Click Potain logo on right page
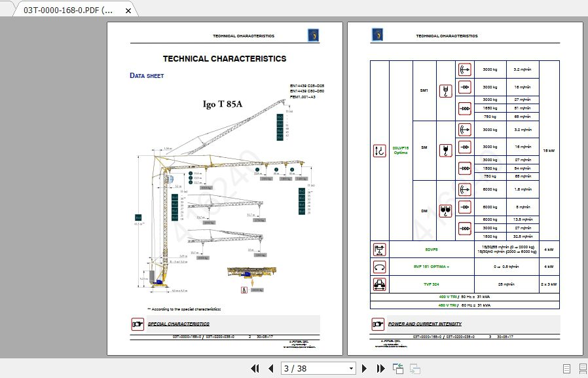The height and width of the screenshot is (378, 588). (x=377, y=35)
